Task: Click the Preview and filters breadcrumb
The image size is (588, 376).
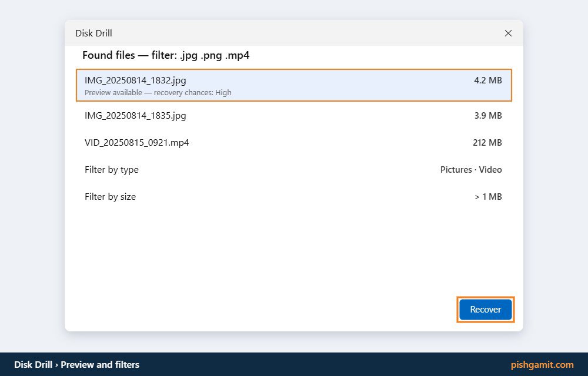Action: [x=100, y=364]
